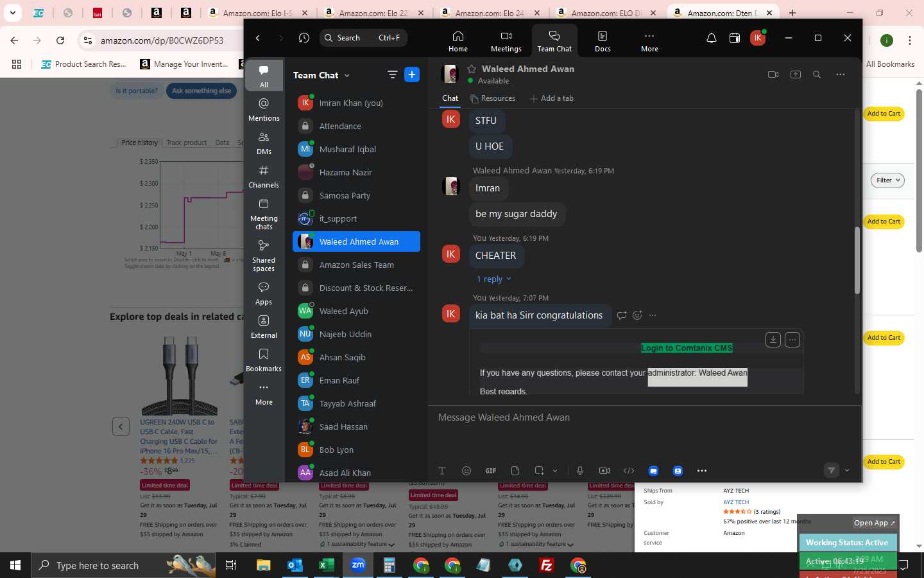Open sidebar More options

[x=264, y=393]
